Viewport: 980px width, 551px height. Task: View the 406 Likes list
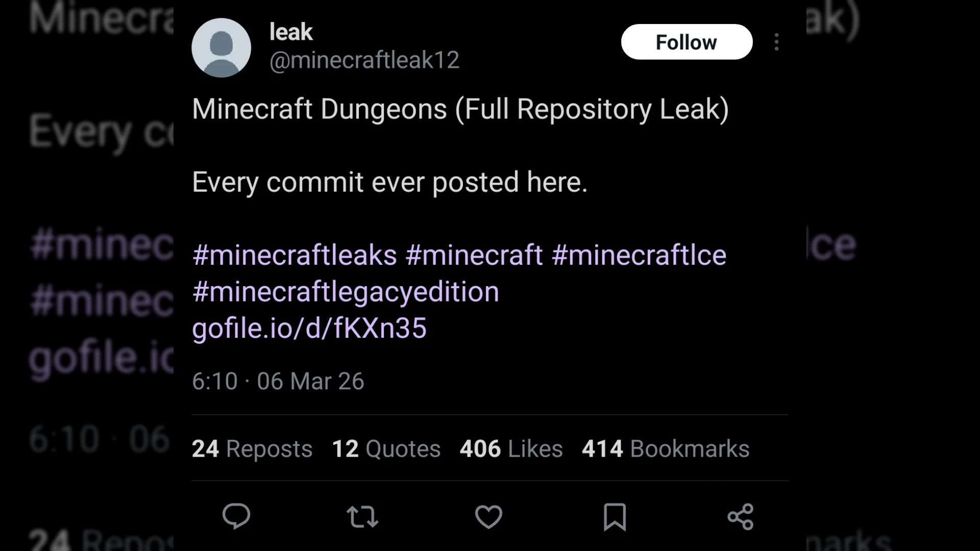(x=510, y=448)
